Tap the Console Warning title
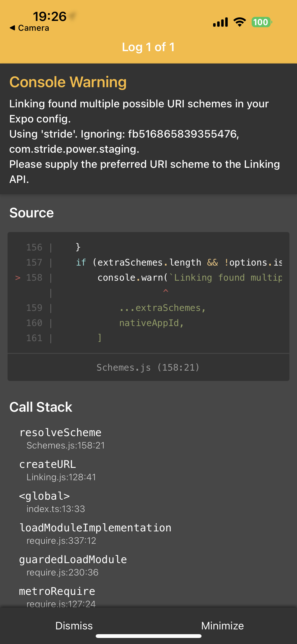297x644 pixels. click(x=68, y=82)
